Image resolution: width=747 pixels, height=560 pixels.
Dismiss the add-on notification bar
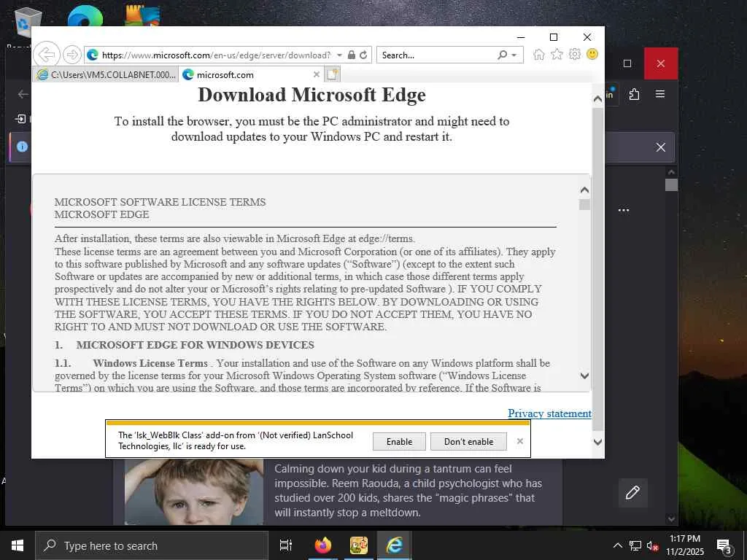[x=520, y=441]
